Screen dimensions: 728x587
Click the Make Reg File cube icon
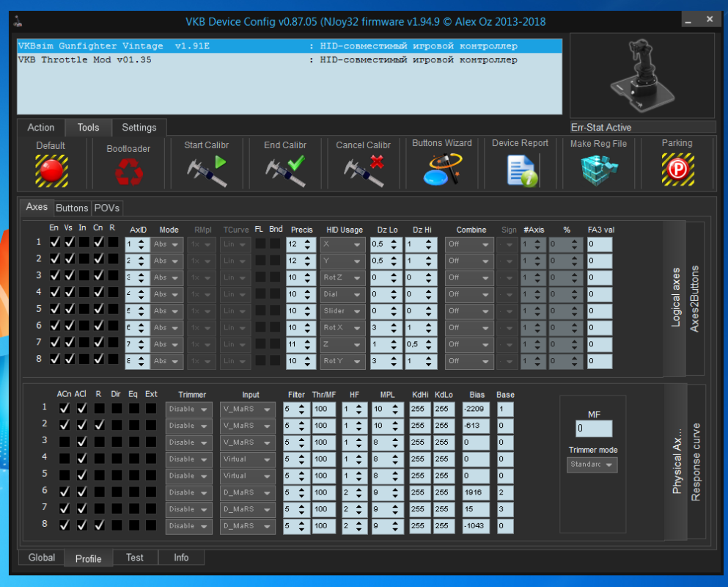pyautogui.click(x=599, y=170)
